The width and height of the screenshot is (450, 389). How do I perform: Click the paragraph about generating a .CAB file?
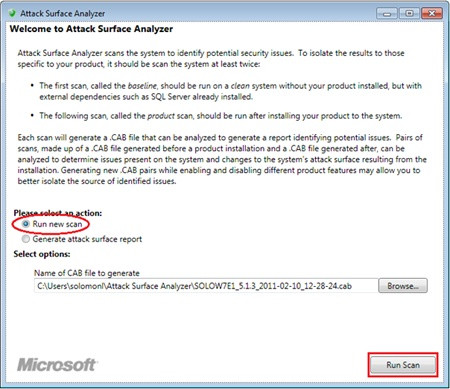(222, 159)
